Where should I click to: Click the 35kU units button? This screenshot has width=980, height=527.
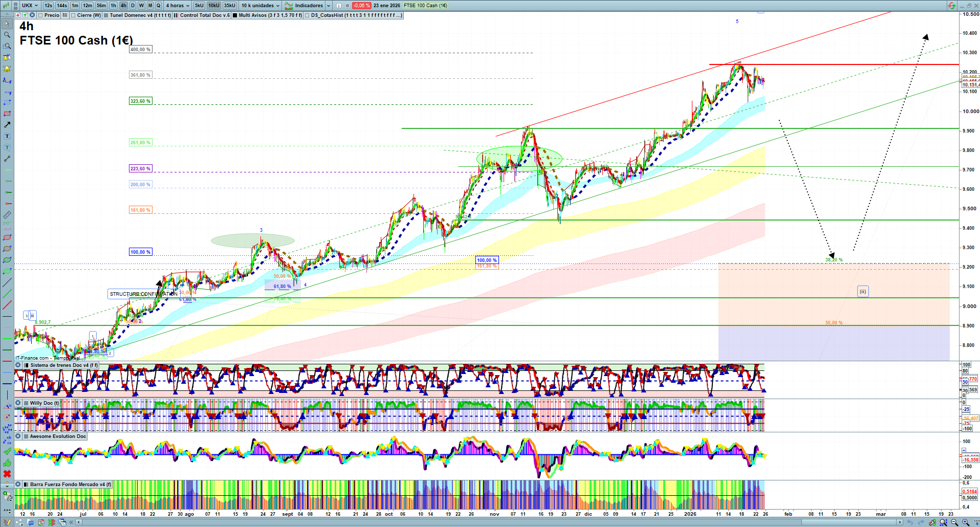click(x=229, y=6)
